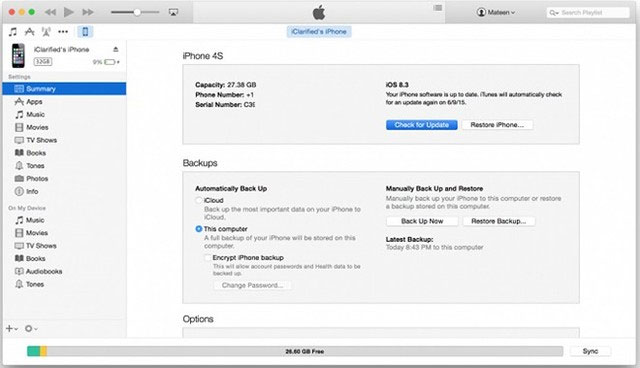Viewport: 640px width, 368px height.
Task: Open the Mateen account dropdown
Action: [x=496, y=12]
